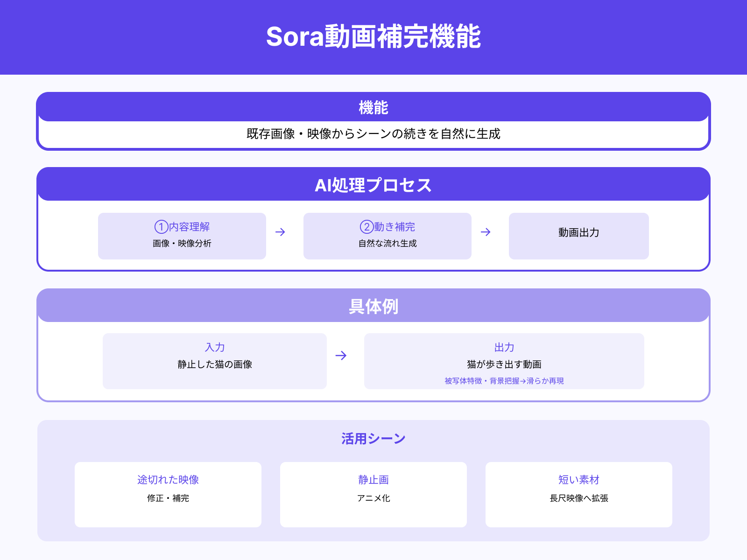Collapse the Sora動画補完機能 title banner
This screenshot has height=560, width=747.
tap(373, 36)
